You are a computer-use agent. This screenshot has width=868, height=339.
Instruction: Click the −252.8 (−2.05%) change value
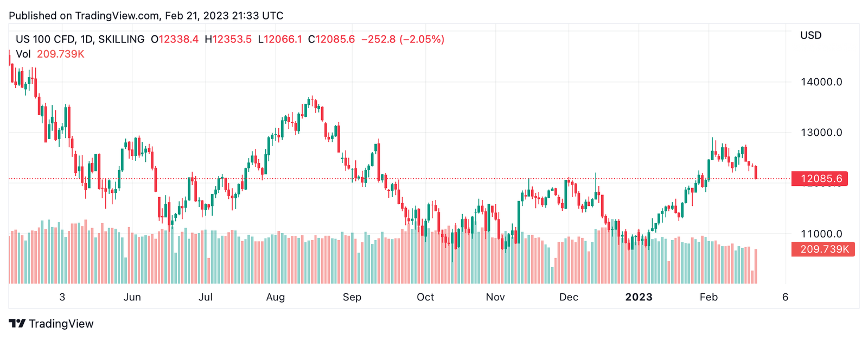403,39
